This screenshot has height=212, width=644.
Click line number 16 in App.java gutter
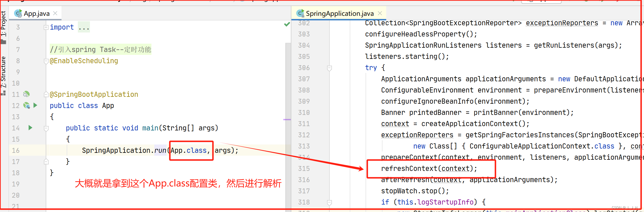tap(16, 151)
